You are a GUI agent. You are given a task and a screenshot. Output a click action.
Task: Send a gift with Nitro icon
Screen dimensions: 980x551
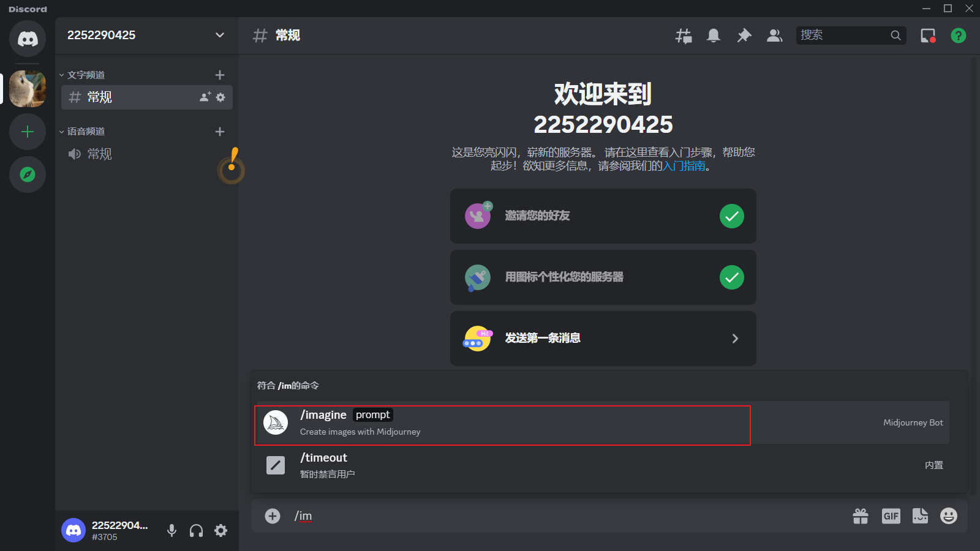click(861, 516)
